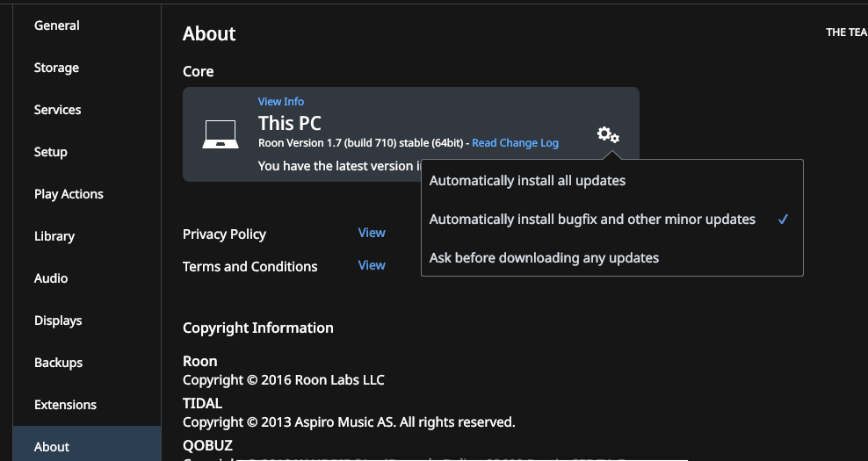The height and width of the screenshot is (461, 868).
Task: Click the checkmark beside bugfix updates option
Action: pyautogui.click(x=783, y=220)
